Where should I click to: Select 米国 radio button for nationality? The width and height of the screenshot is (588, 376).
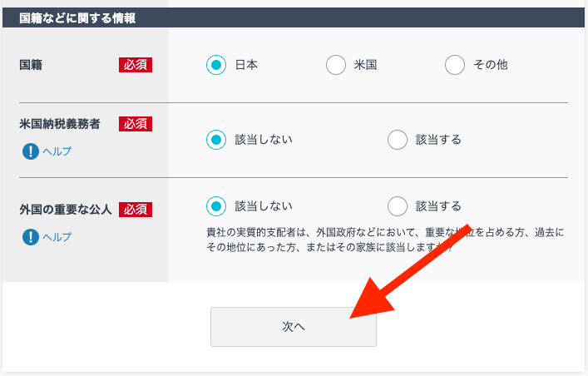(x=336, y=65)
